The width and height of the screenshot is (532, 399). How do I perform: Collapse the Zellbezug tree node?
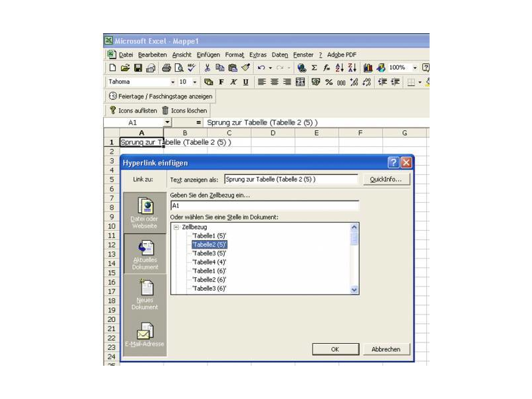point(176,227)
